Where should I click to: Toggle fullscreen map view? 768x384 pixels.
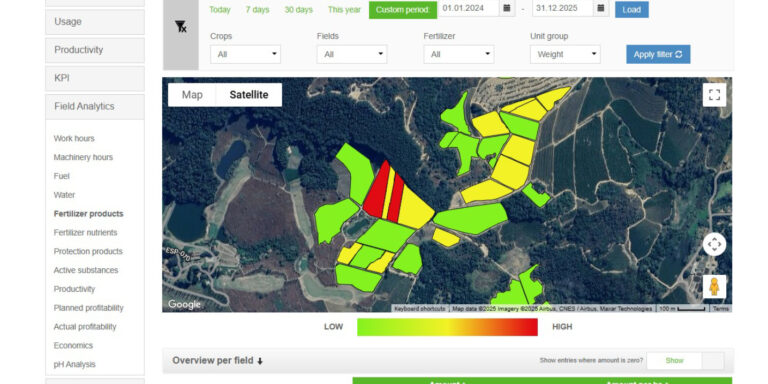714,95
